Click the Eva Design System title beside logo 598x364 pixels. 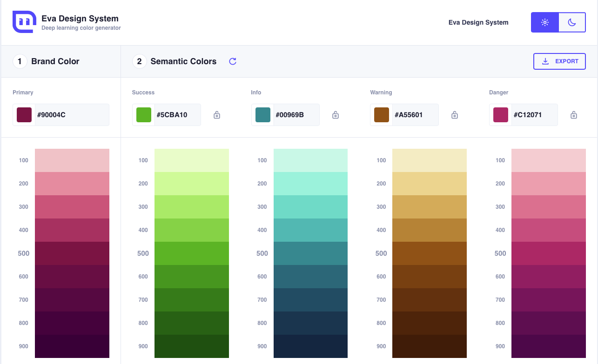[80, 19]
